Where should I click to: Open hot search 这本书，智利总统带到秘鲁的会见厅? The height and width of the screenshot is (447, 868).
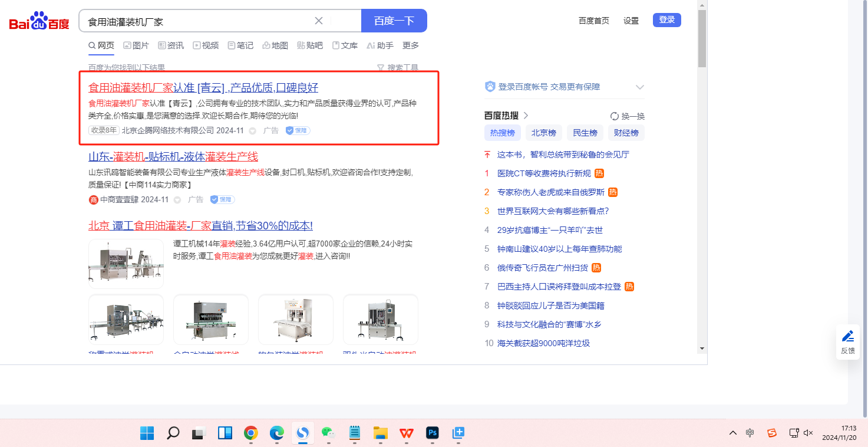tap(563, 155)
